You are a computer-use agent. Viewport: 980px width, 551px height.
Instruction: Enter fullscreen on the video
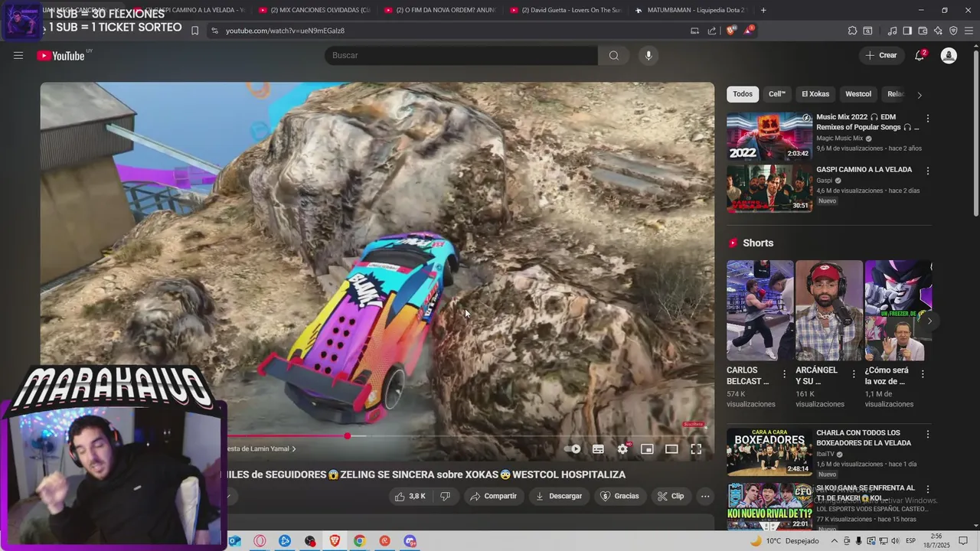pos(696,449)
